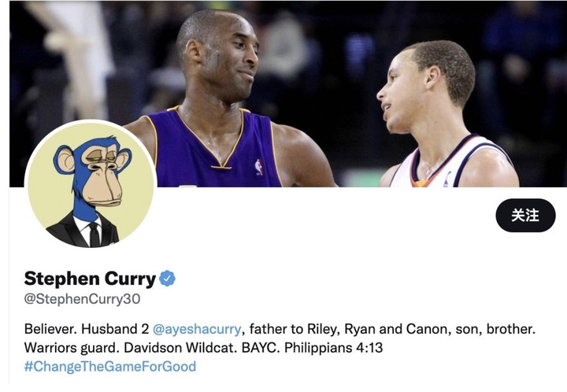This screenshot has height=392, width=567.
Task: Click the NBA logo on white jersey
Action: click(x=447, y=179)
